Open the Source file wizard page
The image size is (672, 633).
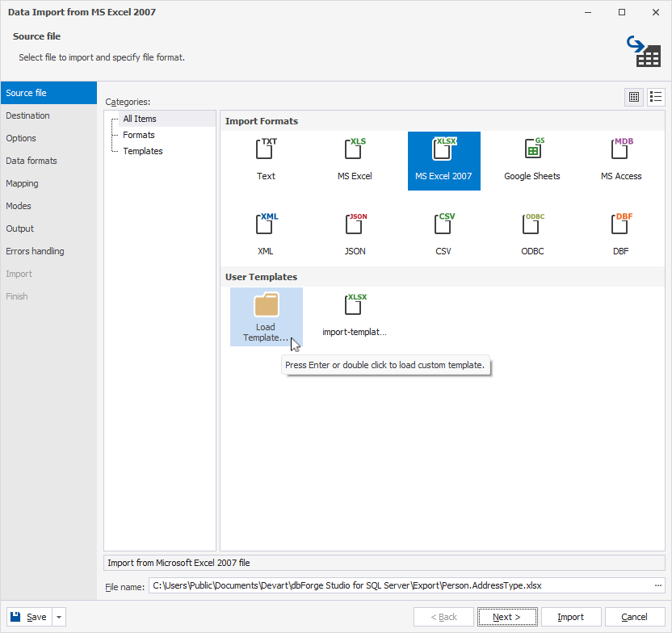tap(48, 93)
